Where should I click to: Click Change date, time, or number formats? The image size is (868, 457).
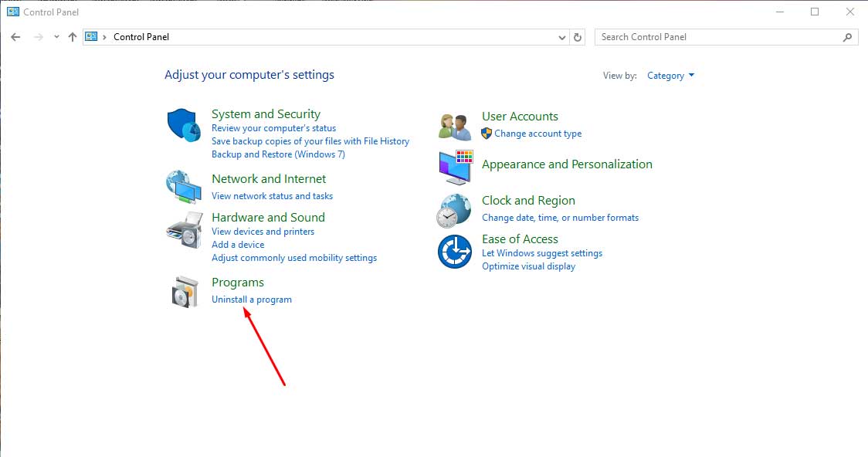pyautogui.click(x=560, y=218)
